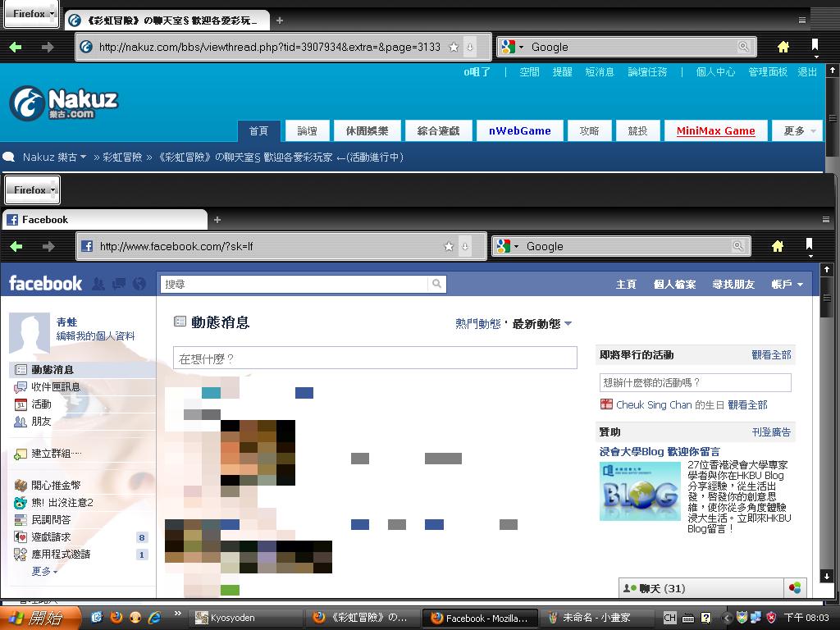Click the 在想什麼 status input
840x630 pixels.
pos(375,358)
